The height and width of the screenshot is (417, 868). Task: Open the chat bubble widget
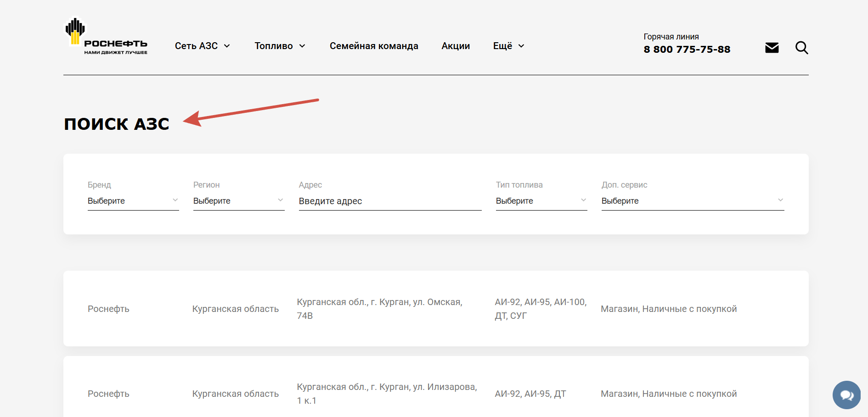click(846, 395)
